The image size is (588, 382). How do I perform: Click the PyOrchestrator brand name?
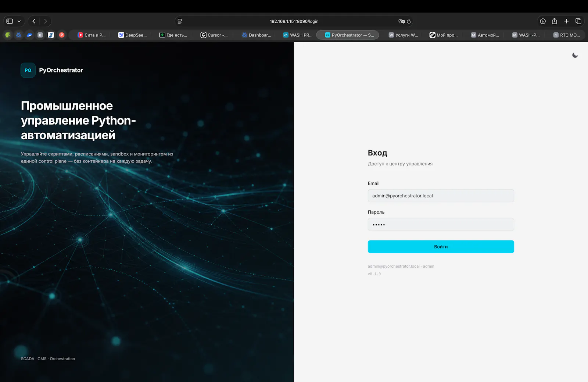coord(61,70)
